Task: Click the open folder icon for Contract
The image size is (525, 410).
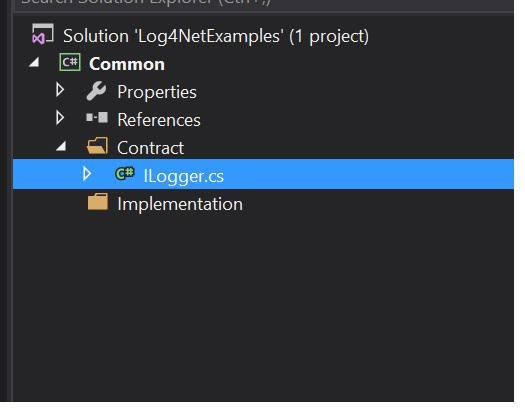Action: (97, 146)
